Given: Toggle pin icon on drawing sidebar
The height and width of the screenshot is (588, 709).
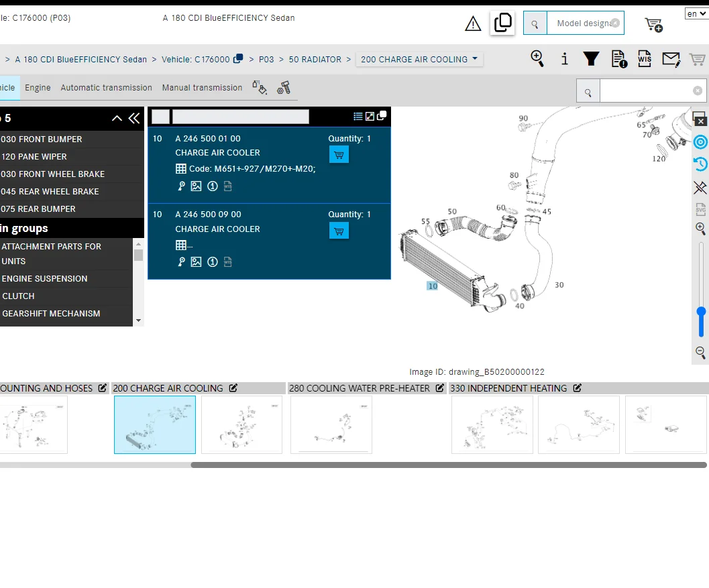Looking at the screenshot, I should pos(700,187).
